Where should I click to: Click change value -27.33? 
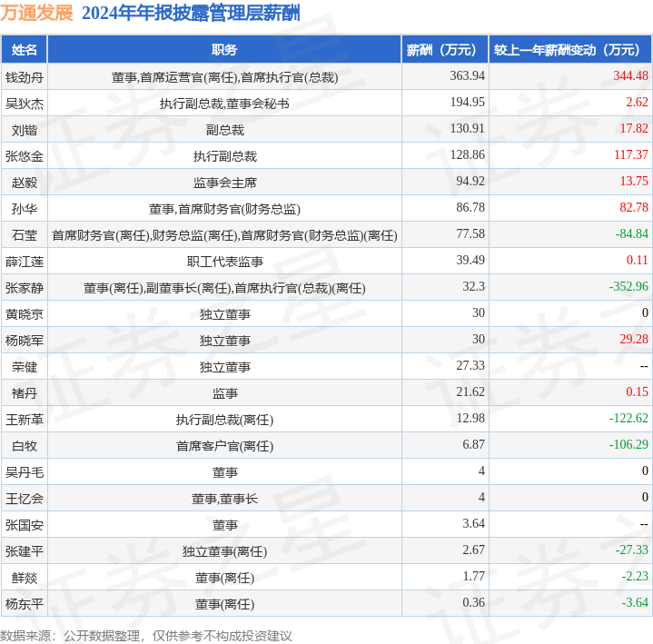tap(632, 550)
